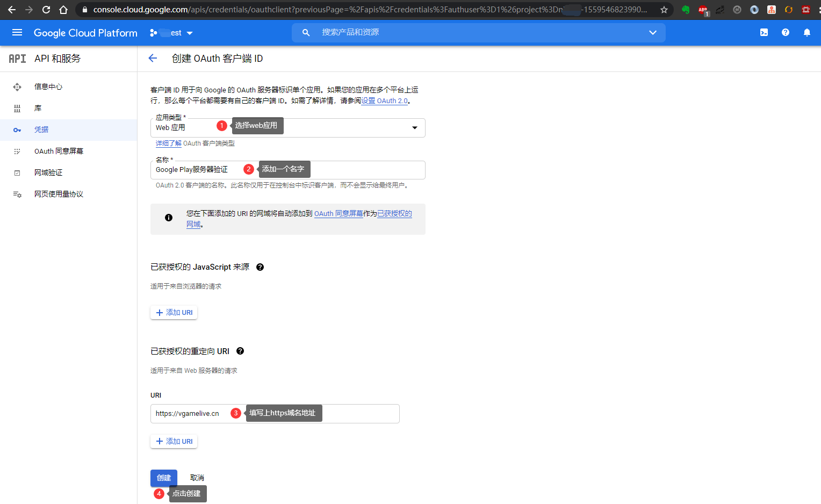Open the red phone extension icon
Viewport: 821px width, 504px height.
pos(806,10)
